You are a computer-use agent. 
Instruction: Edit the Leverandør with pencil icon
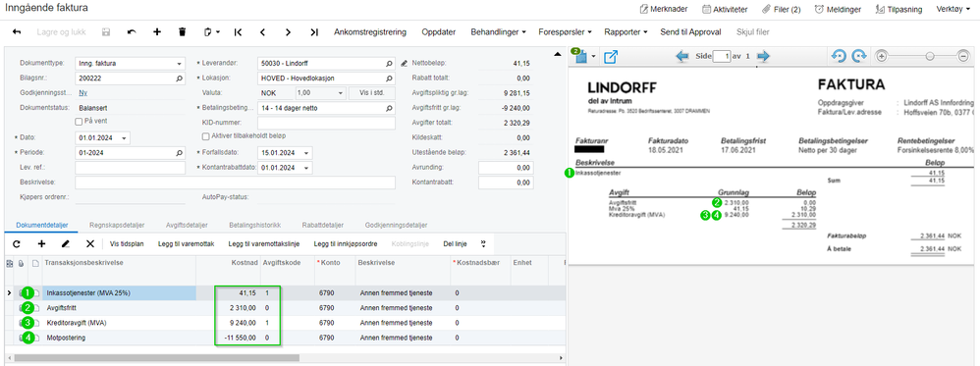tap(404, 64)
